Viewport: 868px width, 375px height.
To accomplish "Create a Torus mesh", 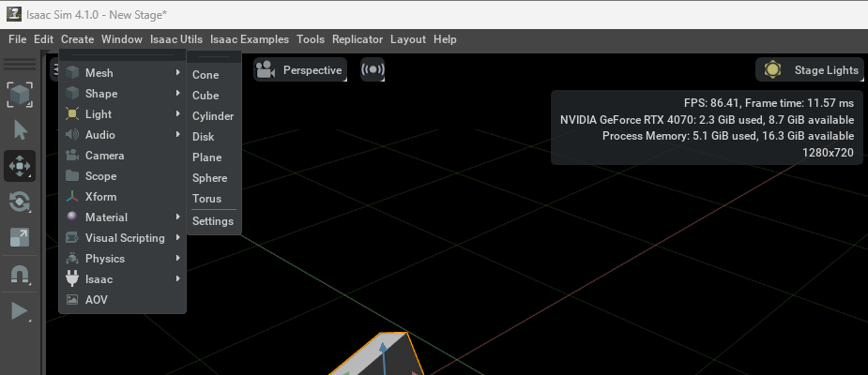I will pyautogui.click(x=214, y=199).
